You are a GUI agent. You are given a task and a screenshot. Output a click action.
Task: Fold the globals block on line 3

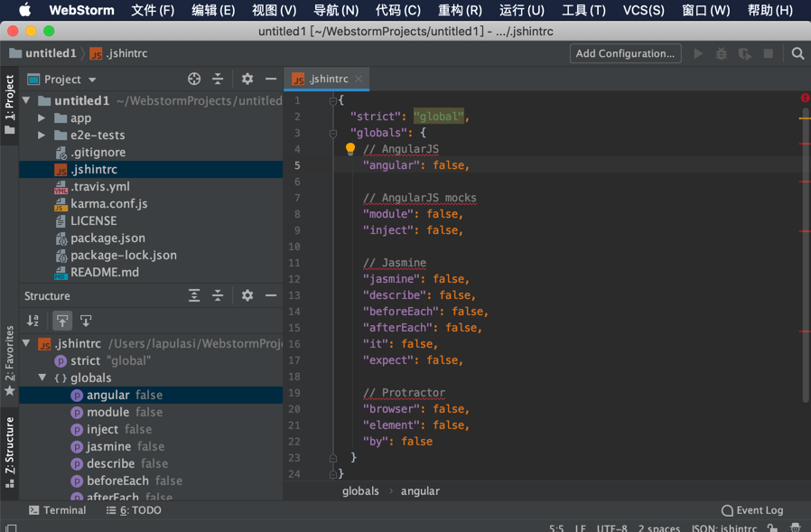click(333, 134)
